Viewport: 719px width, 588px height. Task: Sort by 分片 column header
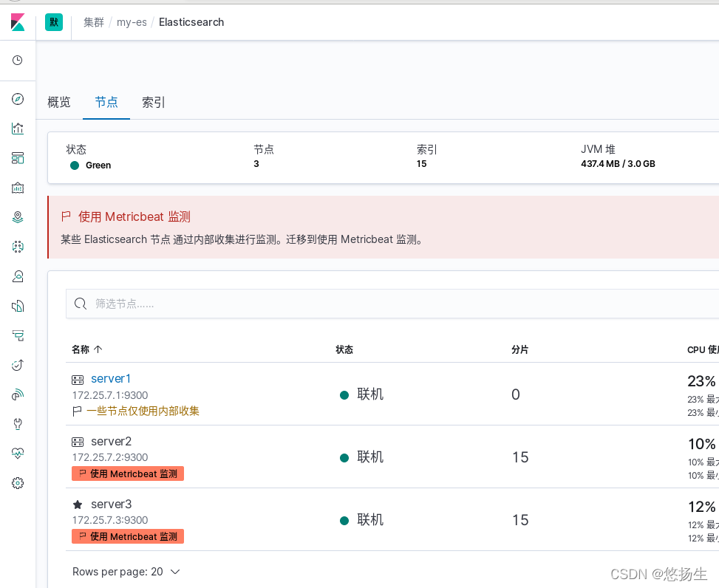(520, 349)
